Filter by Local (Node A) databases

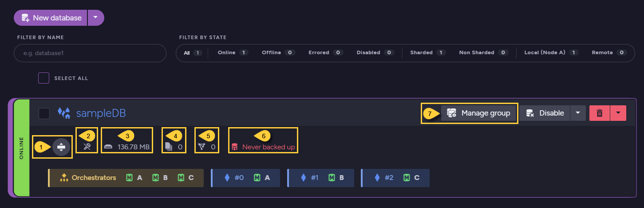point(551,52)
